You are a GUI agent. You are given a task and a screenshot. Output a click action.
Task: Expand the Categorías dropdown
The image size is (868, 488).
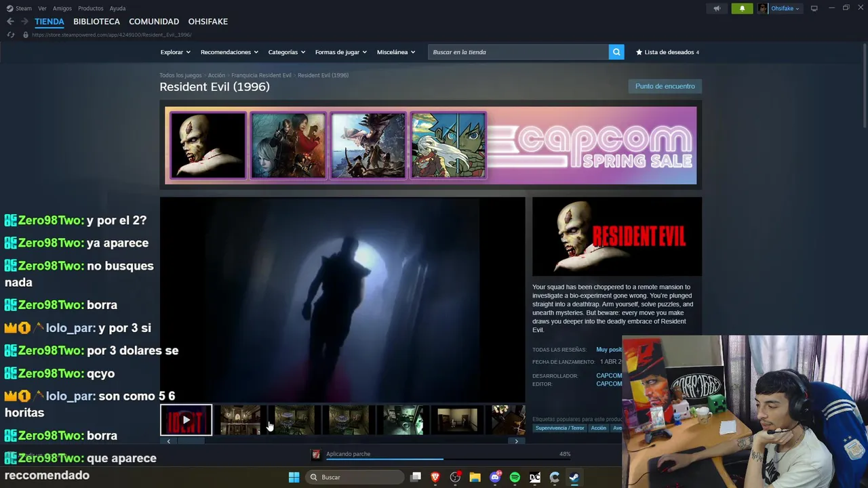tap(286, 52)
